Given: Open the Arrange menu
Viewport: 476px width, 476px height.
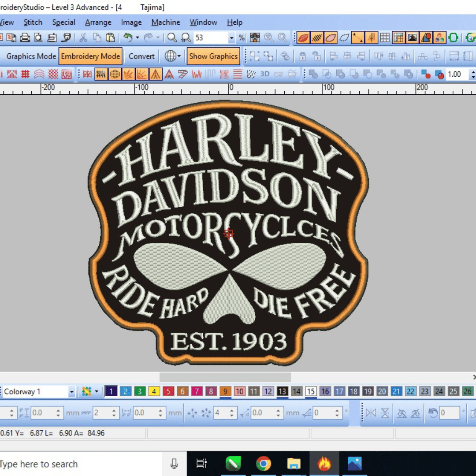Looking at the screenshot, I should (98, 22).
